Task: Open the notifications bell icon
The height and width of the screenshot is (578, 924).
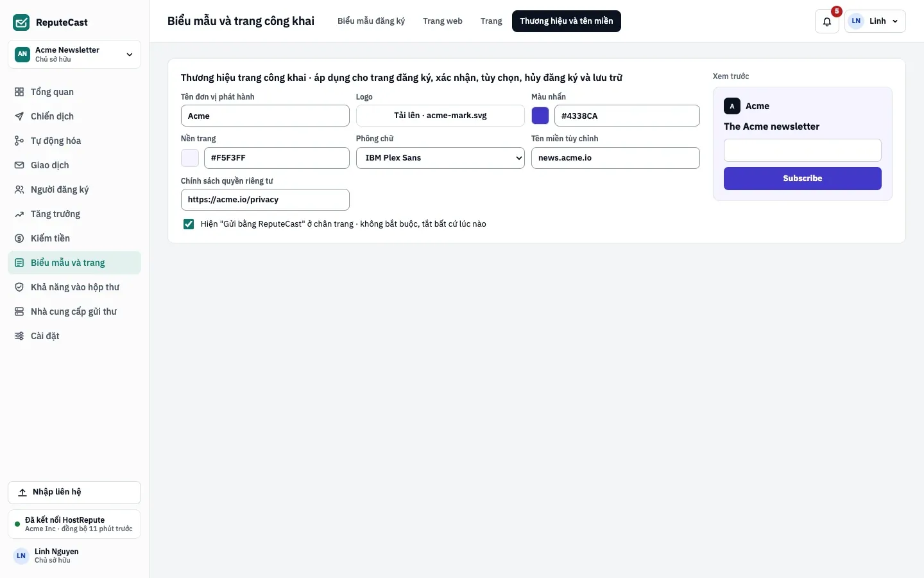Action: tap(827, 21)
